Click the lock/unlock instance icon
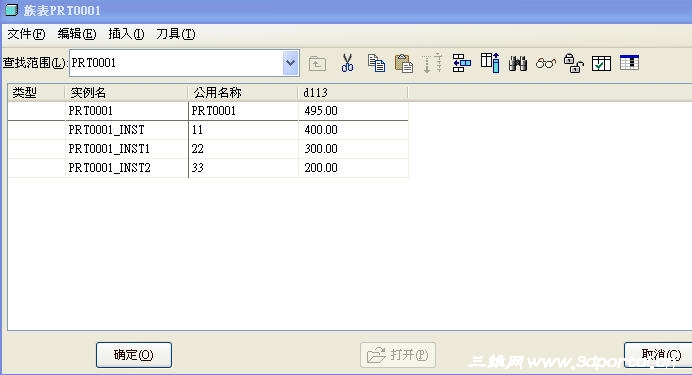 pyautogui.click(x=573, y=63)
